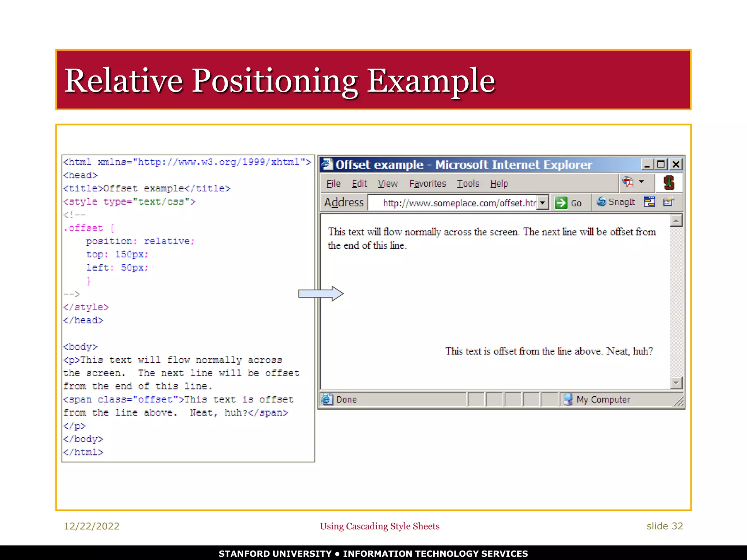Click the '.offset {' selector line
This screenshot has width=747, height=560.
89,228
